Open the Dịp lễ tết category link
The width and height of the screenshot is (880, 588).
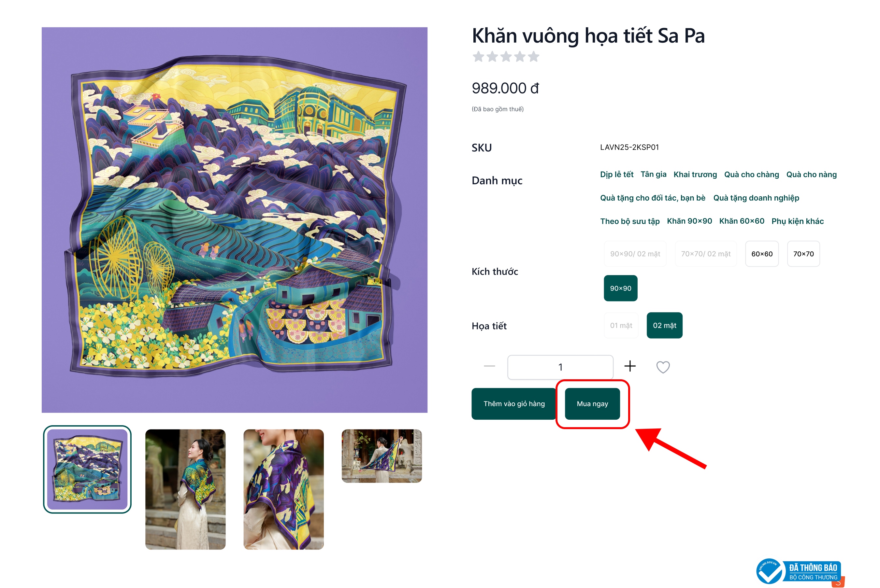pyautogui.click(x=616, y=175)
